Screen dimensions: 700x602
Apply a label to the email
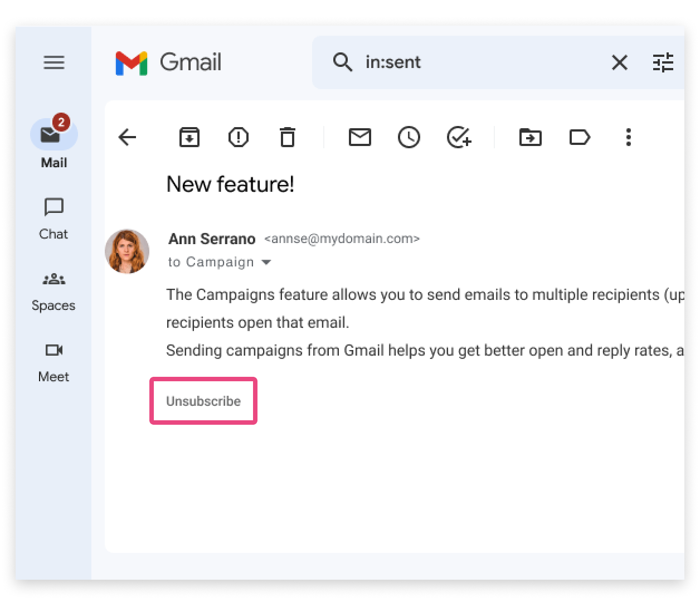click(x=580, y=138)
